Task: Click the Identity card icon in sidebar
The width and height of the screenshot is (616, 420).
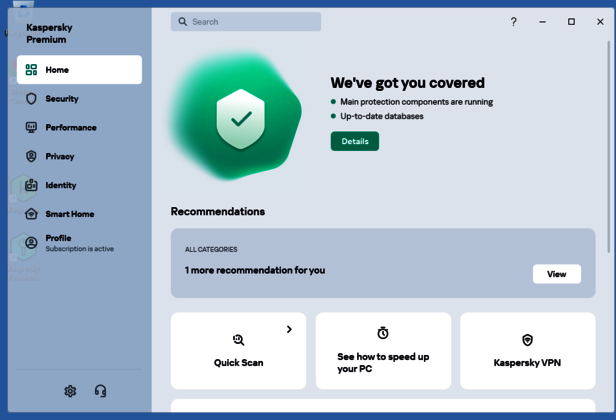Action: pyautogui.click(x=31, y=185)
